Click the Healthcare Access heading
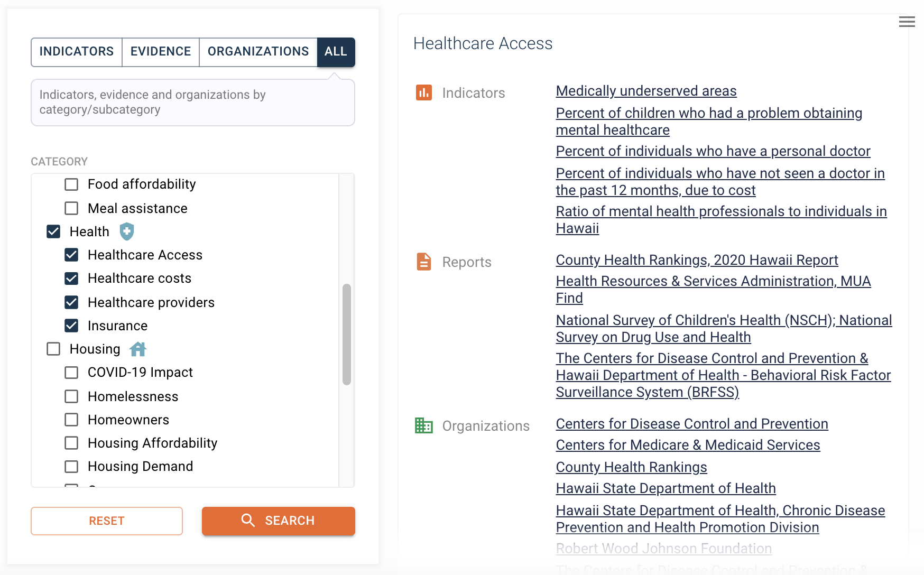The image size is (924, 575). (x=483, y=43)
